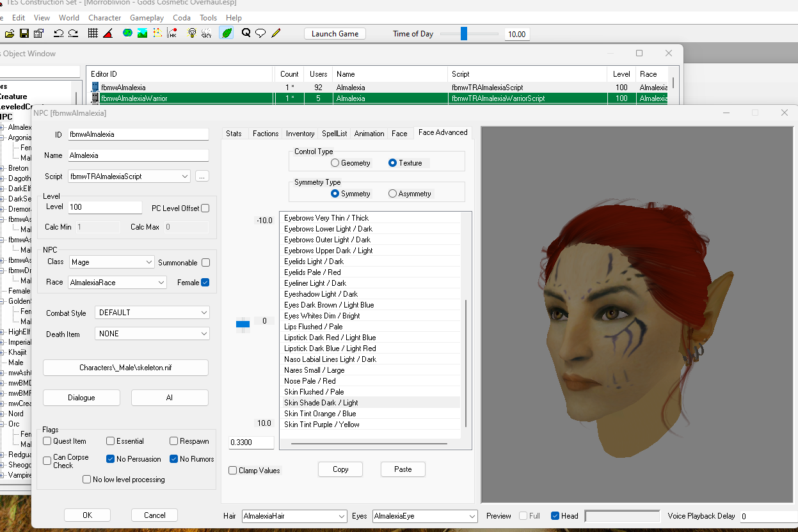Click the script browse ellipsis button
Screen dimensions: 798x532
(x=202, y=176)
